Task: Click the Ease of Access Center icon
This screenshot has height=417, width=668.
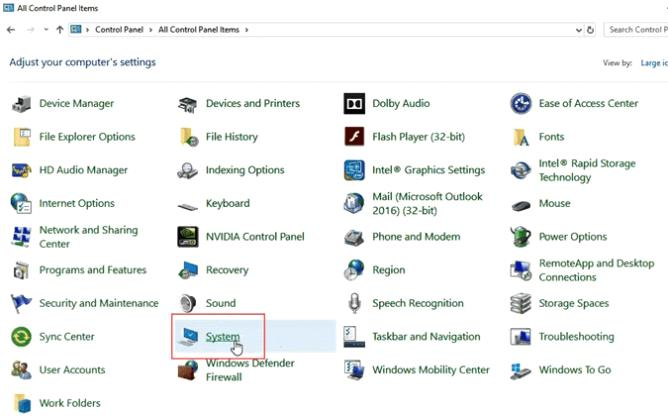Action: [521, 104]
